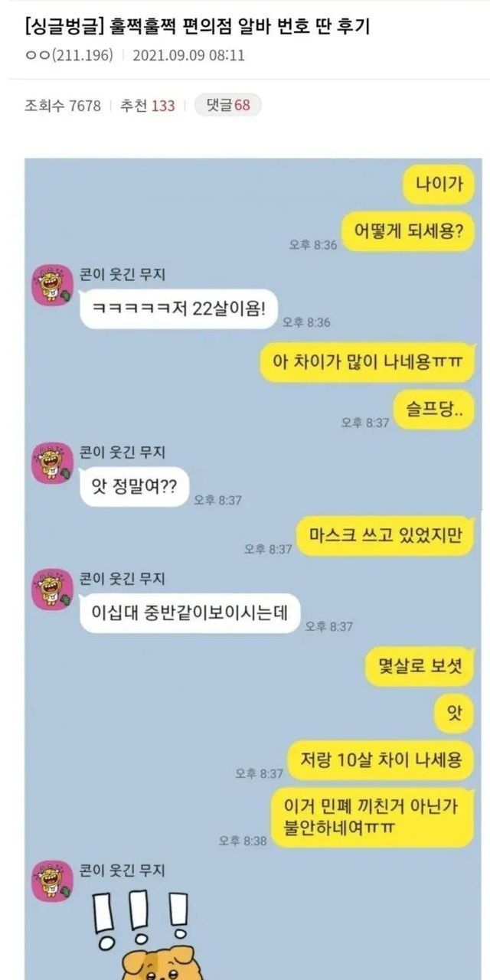
Task: Click the avatar beside '이십대 중반같이보이시는데' message
Action: coord(51,589)
